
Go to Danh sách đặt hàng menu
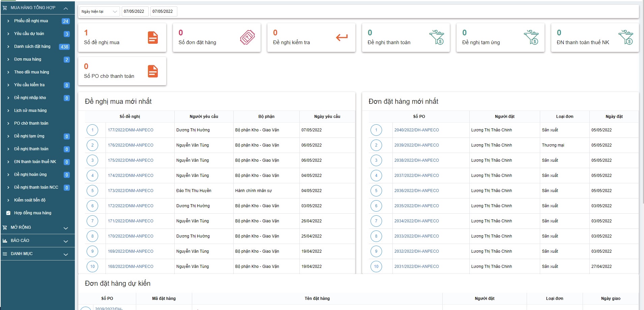tap(32, 46)
